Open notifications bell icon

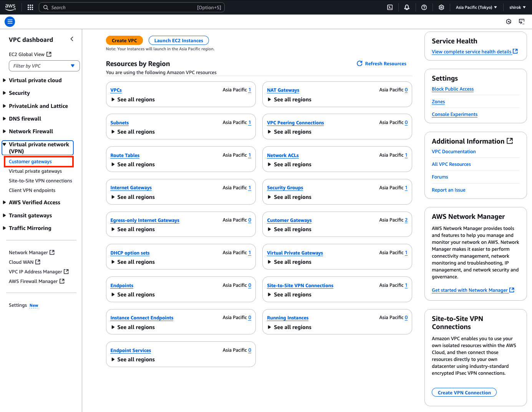pos(407,7)
